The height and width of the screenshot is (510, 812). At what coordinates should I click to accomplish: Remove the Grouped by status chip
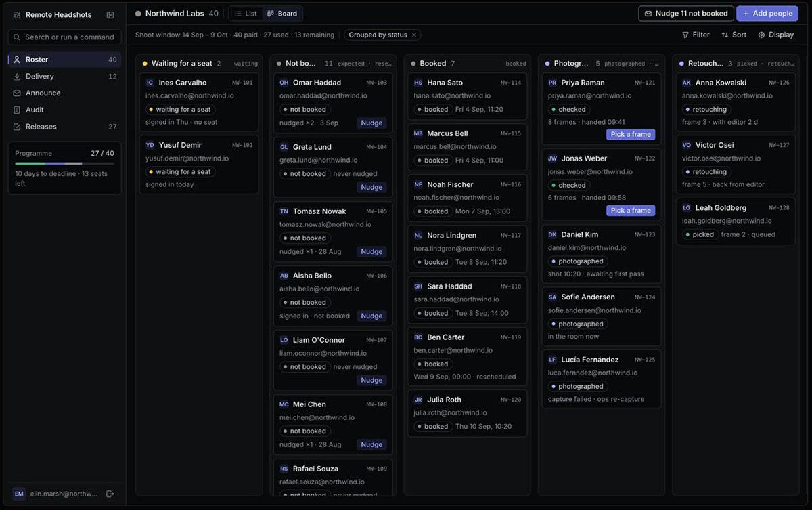[x=414, y=35]
